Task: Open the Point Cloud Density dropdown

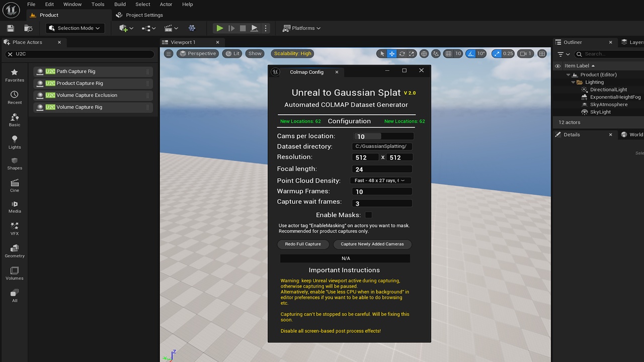Action: point(381,180)
